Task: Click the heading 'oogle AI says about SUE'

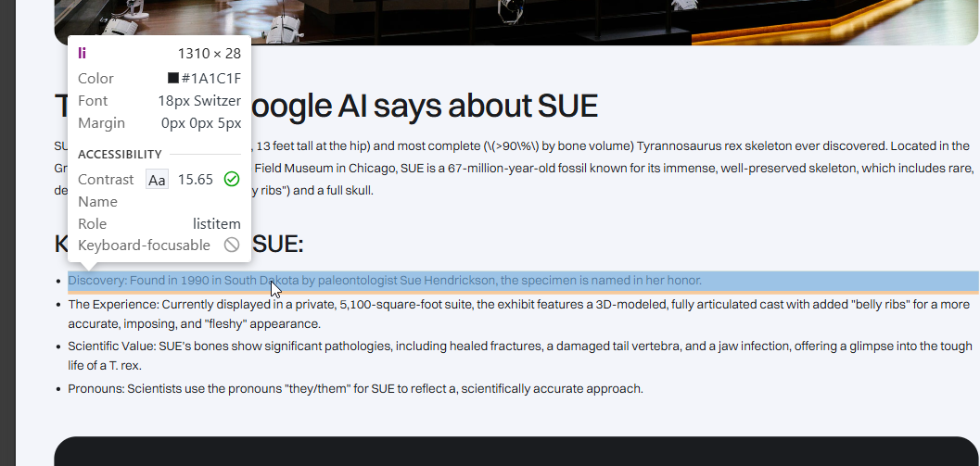Action: click(424, 106)
